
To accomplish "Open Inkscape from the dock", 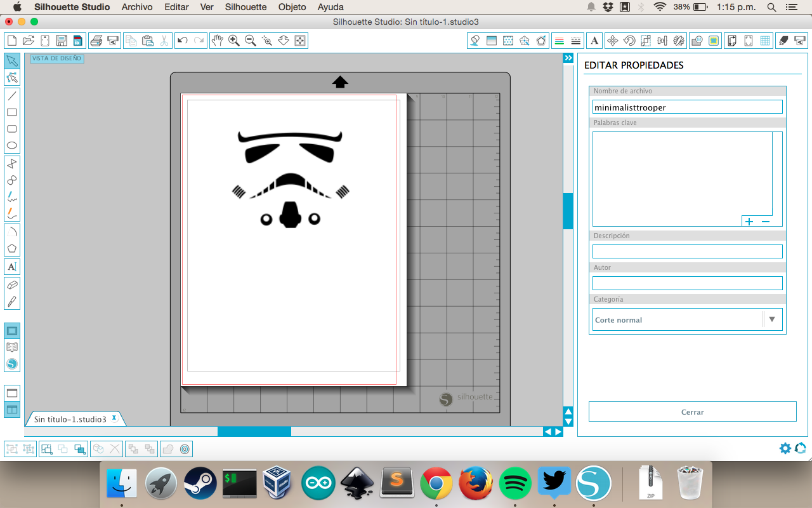I will pos(357,483).
